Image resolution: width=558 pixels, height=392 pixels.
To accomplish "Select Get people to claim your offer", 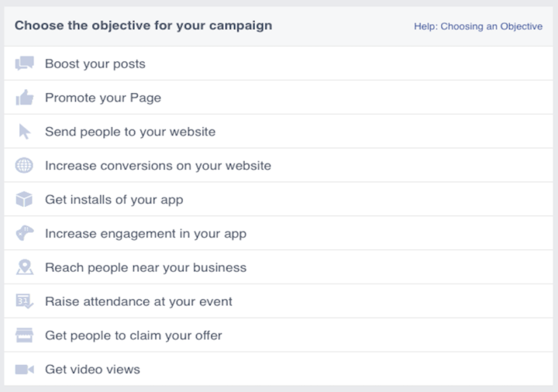I will point(133,335).
